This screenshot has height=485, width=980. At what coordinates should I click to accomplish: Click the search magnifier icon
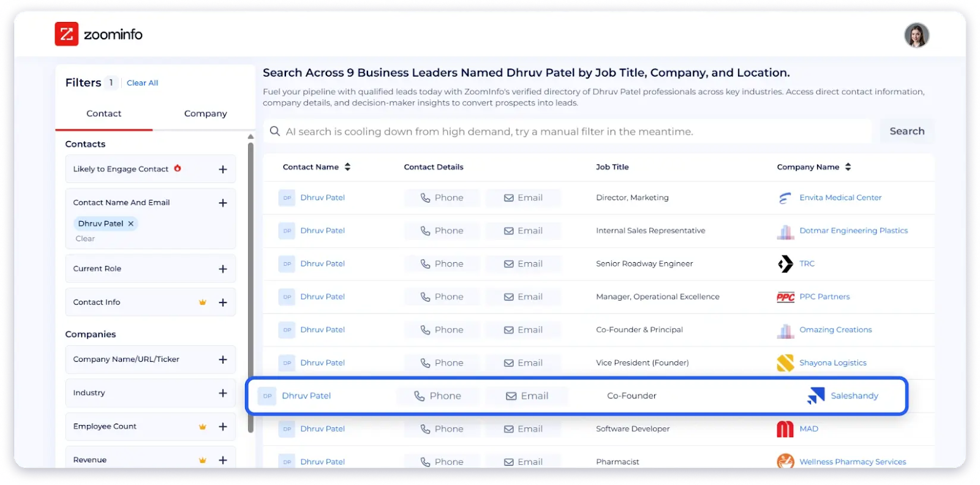pyautogui.click(x=275, y=131)
